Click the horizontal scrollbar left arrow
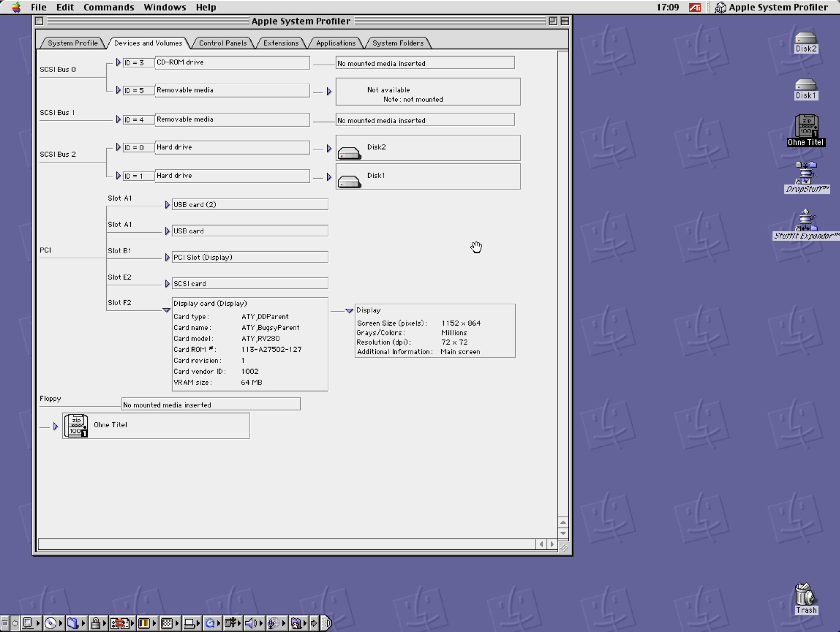 coord(541,545)
